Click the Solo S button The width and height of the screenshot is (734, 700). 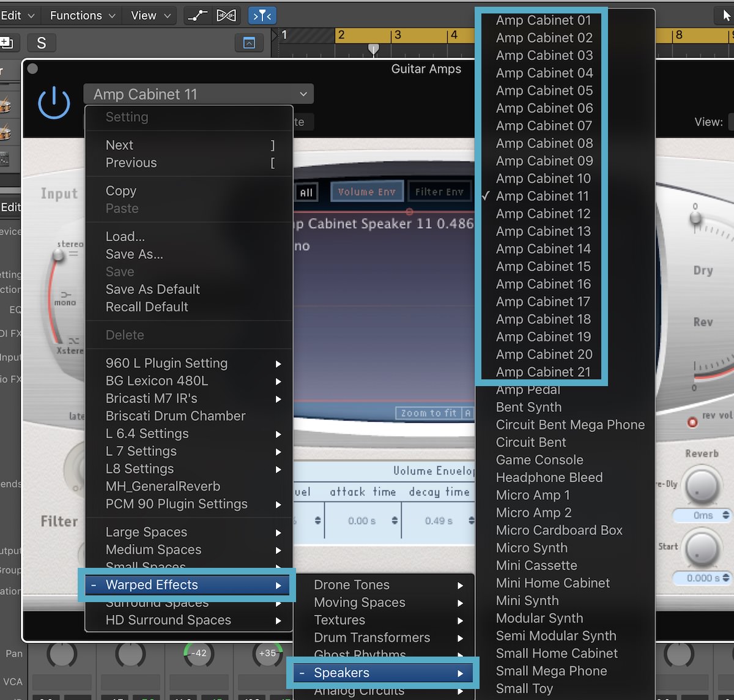(42, 43)
